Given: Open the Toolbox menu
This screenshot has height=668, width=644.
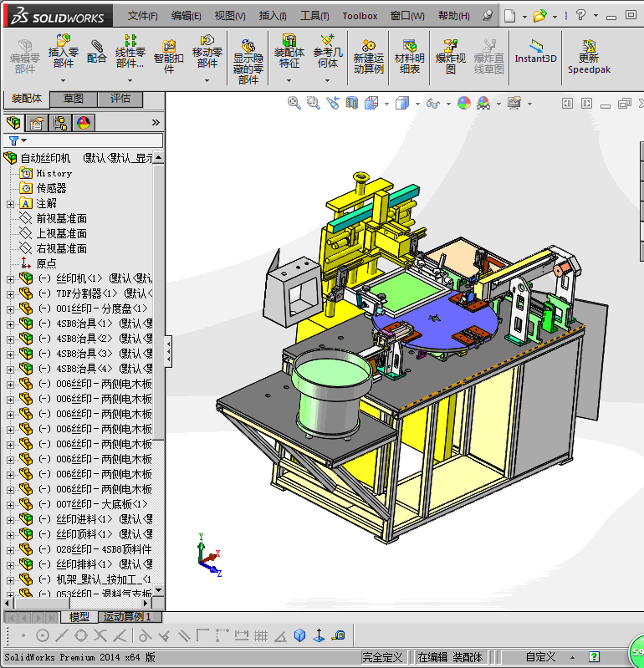Looking at the screenshot, I should point(360,16).
